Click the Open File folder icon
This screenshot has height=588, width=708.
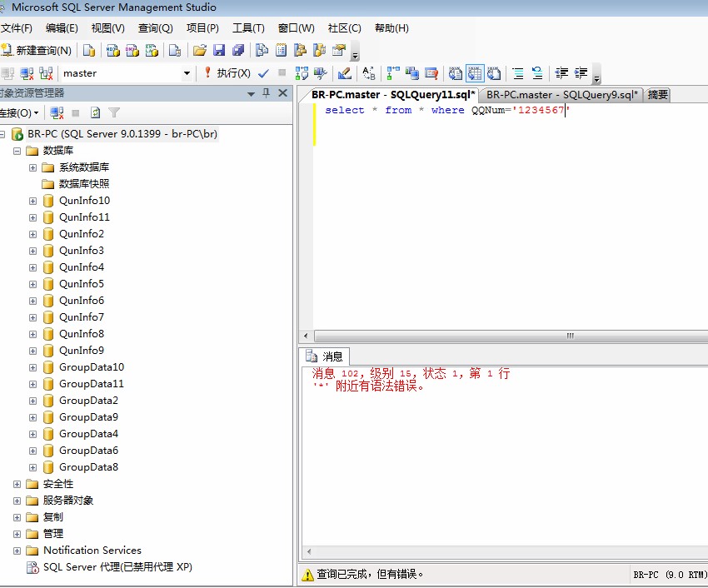point(200,51)
